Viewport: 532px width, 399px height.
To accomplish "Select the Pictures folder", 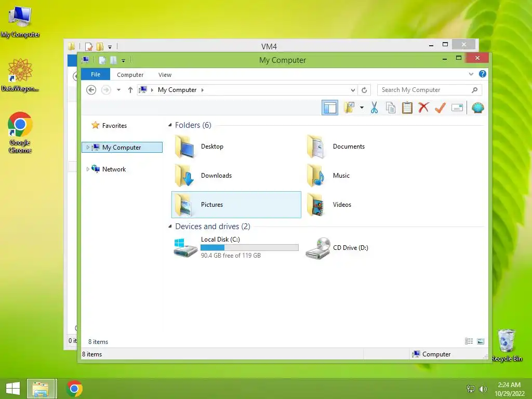I will point(236,205).
